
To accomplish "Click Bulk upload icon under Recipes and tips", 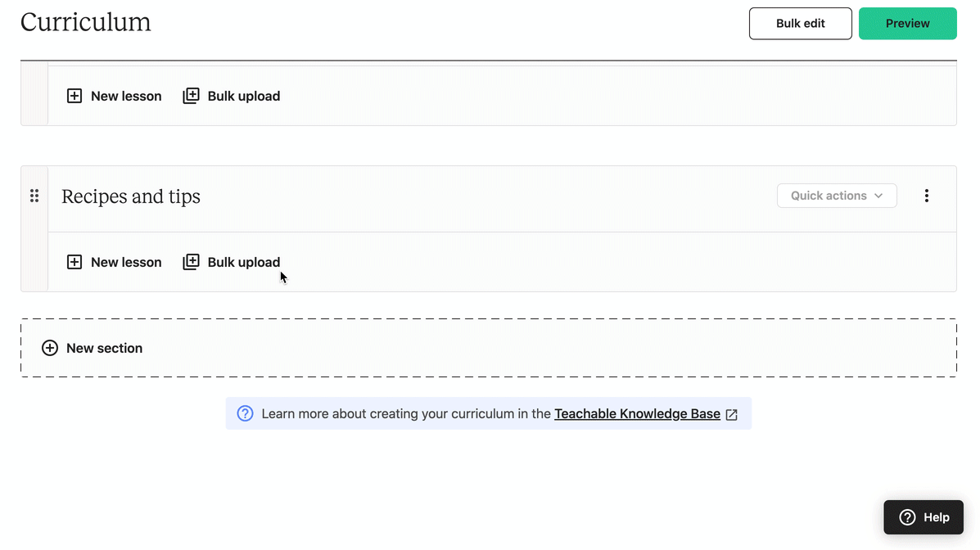I will [x=192, y=262].
